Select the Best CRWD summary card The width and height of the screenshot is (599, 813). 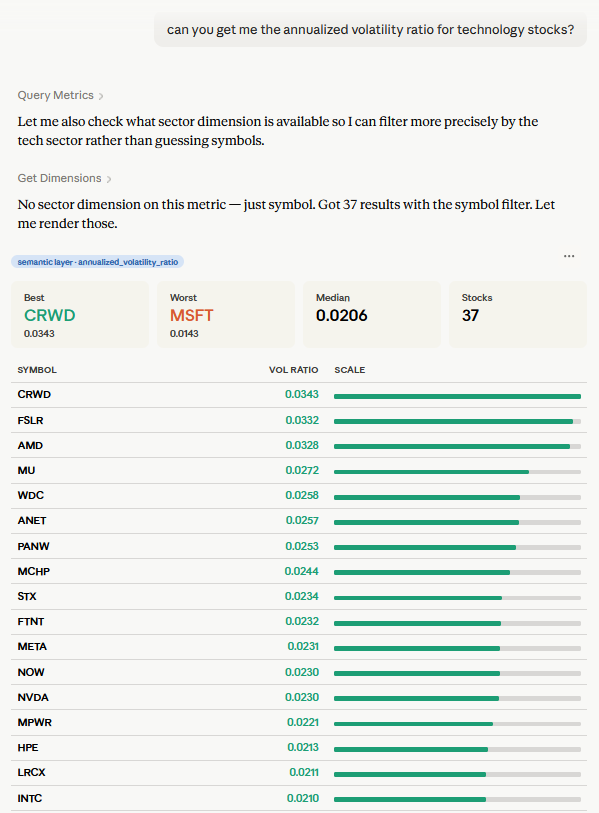[80, 315]
